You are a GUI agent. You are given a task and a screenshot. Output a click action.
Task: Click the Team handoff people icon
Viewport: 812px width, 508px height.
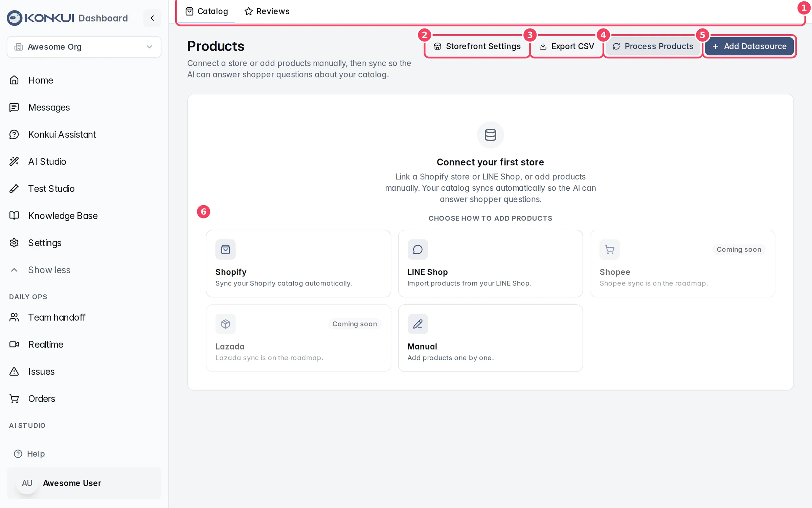14,317
